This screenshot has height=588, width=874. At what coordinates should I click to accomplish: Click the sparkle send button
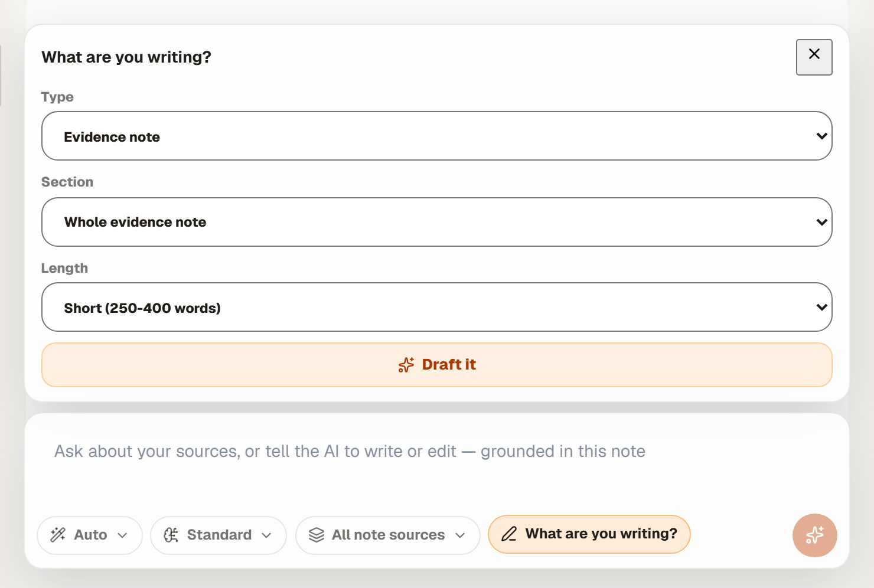click(x=814, y=535)
